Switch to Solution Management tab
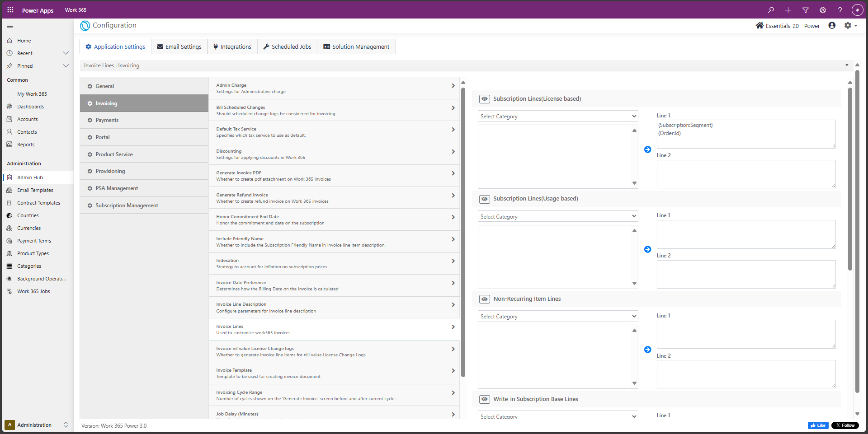Viewport: 868px width, 434px height. click(356, 47)
